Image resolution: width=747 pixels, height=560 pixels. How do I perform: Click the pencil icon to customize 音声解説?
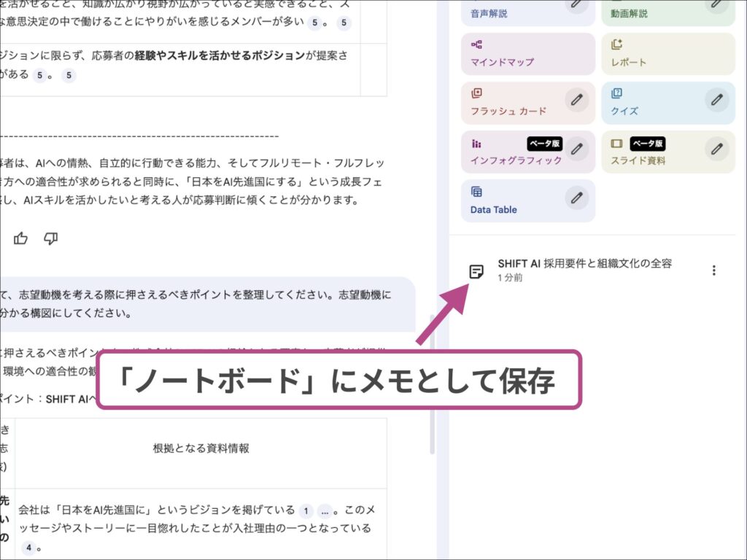(578, 6)
